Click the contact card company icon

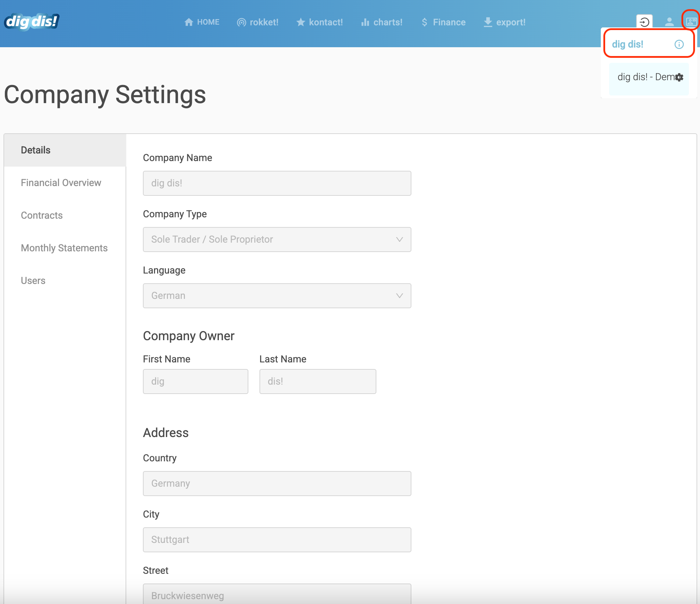(691, 22)
